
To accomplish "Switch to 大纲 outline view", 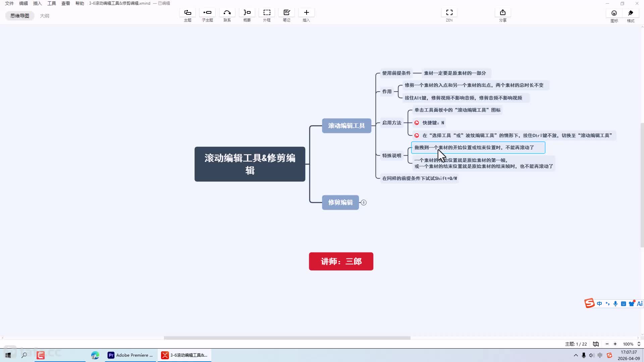I will point(45,16).
